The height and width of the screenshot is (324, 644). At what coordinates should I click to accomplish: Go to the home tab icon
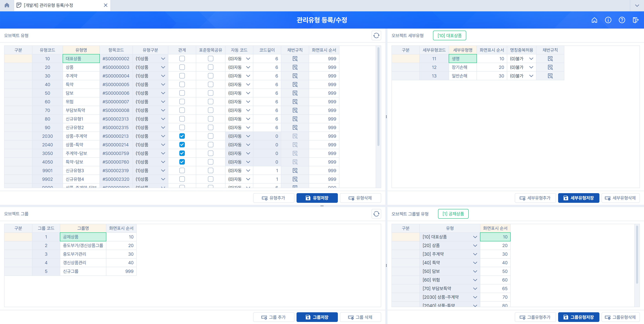(7, 5)
